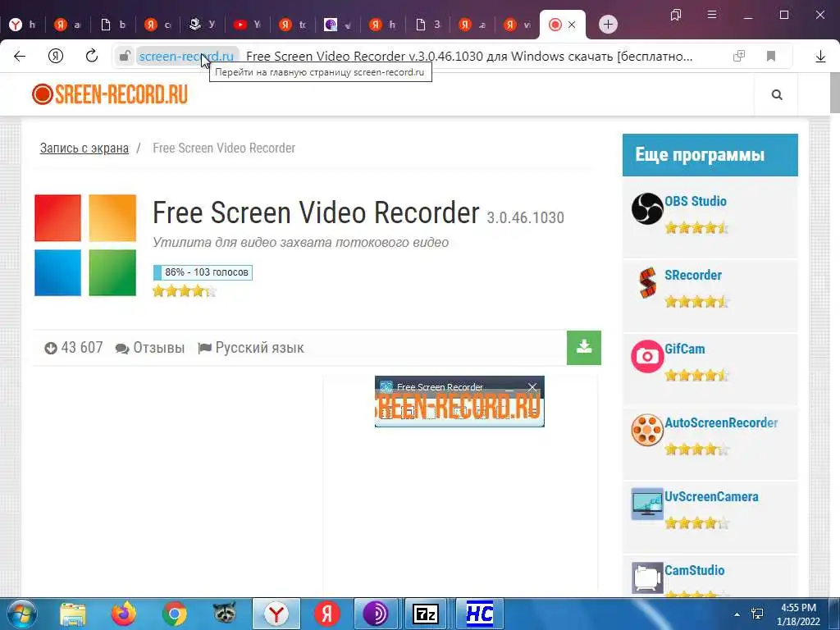The width and height of the screenshot is (840, 630).
Task: Click the unlocked padlock site info icon
Action: [125, 56]
